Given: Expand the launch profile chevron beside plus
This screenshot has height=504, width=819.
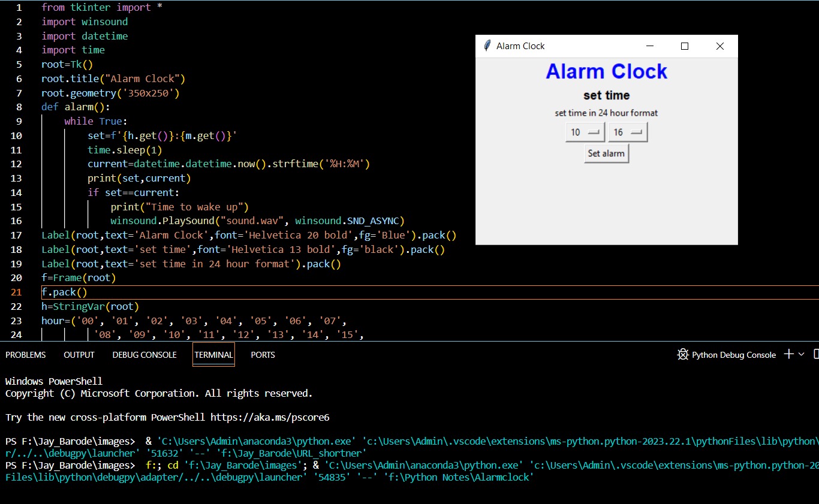Looking at the screenshot, I should point(802,354).
